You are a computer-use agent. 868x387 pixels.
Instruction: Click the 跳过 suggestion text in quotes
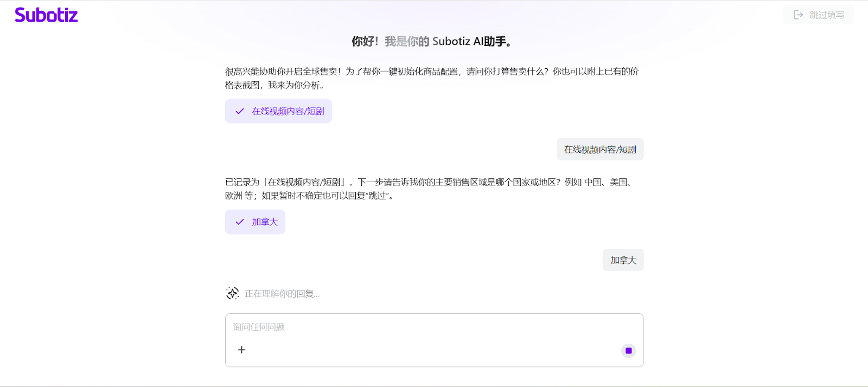pos(376,196)
